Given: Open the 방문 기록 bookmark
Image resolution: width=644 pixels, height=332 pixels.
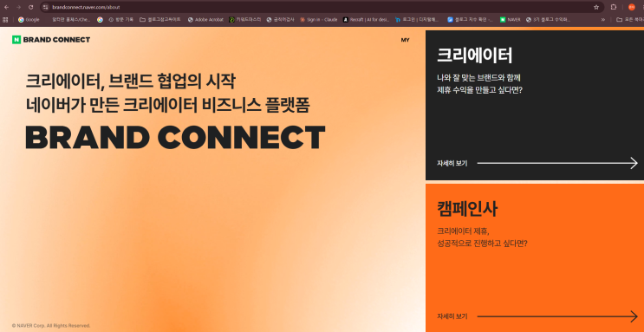Looking at the screenshot, I should [121, 19].
